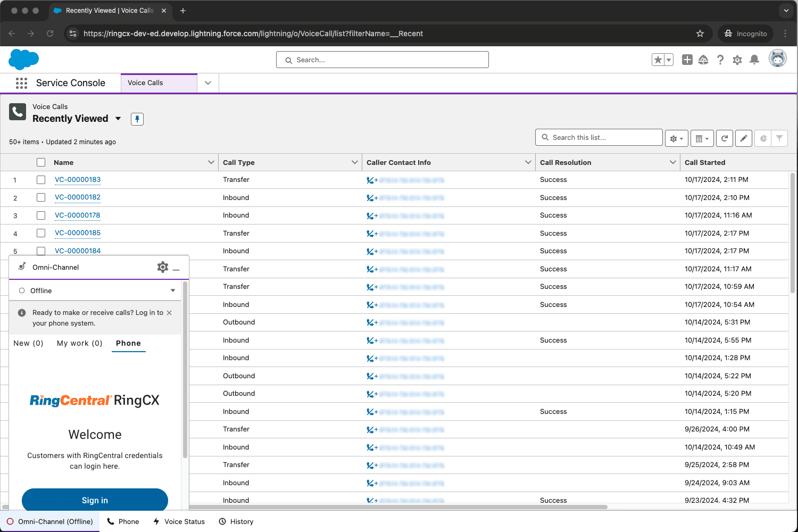Open a new browser tab
Viewport: 798px width, 532px height.
tap(182, 11)
